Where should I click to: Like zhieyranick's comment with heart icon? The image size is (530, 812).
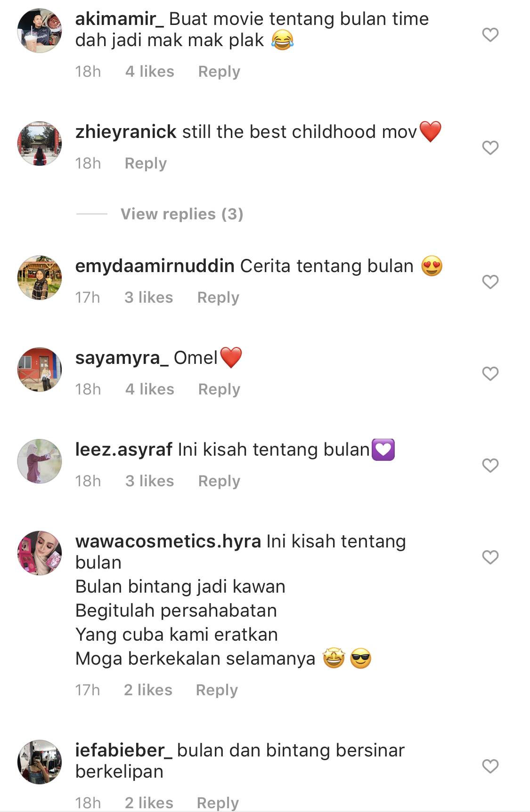pos(490,147)
